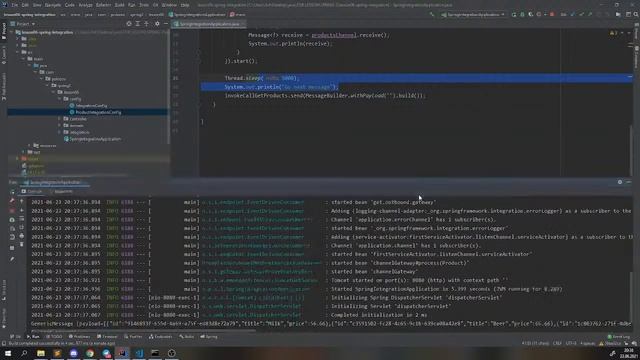Click UTF-8 encoding in status bar
The height and width of the screenshot is (360, 640).
[x=571, y=344]
